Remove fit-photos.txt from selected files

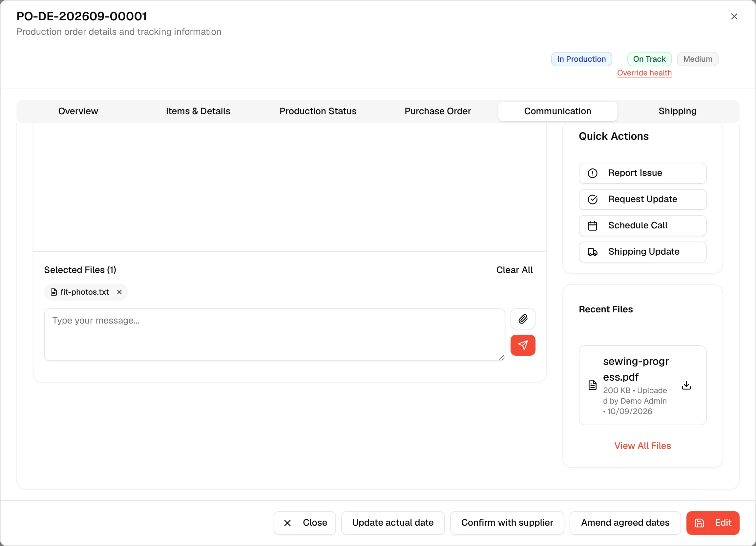119,292
